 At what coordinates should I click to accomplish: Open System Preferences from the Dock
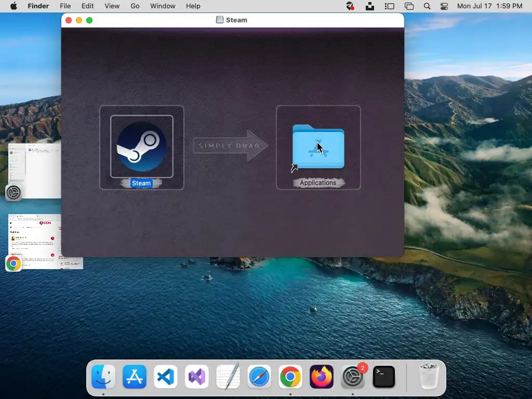tap(353, 377)
